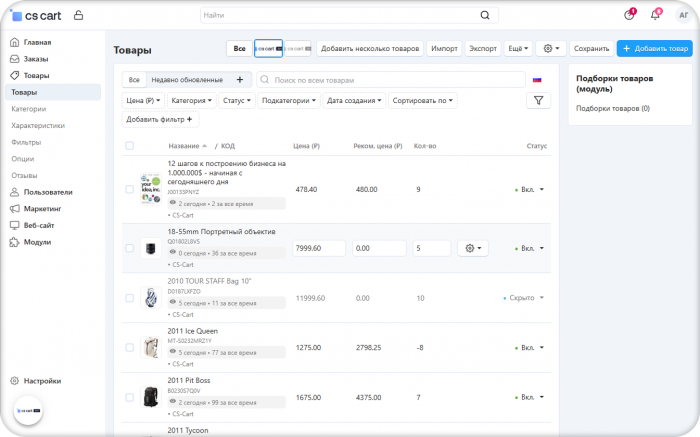Open the Подкатегории filter dropdown

[288, 100]
